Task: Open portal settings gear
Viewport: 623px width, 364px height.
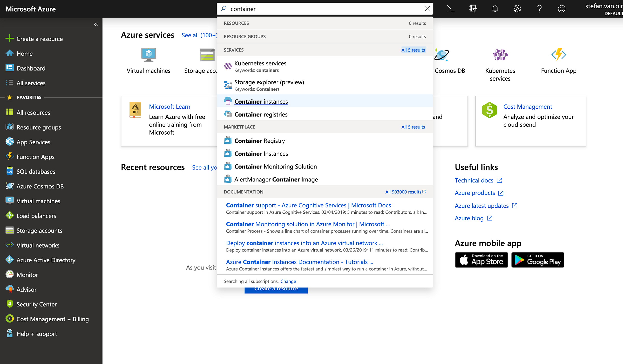Action: [517, 9]
